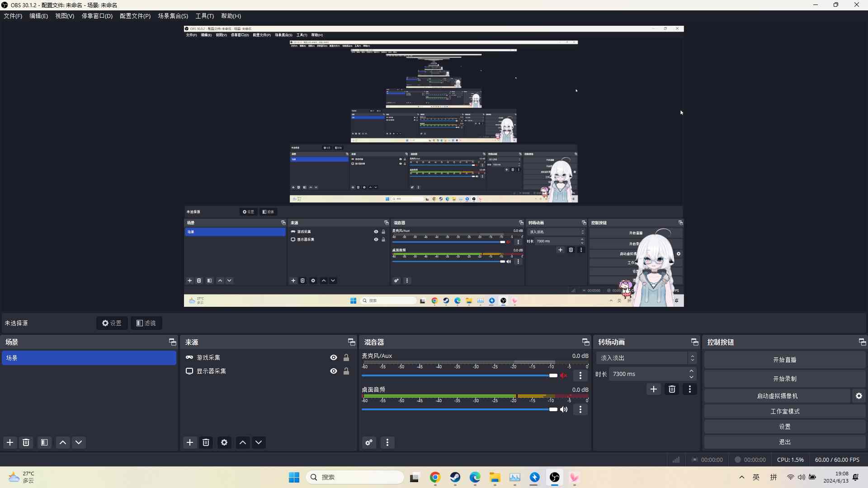Hide 游戏采集 using its eye toggle
868x488 pixels.
tap(333, 357)
